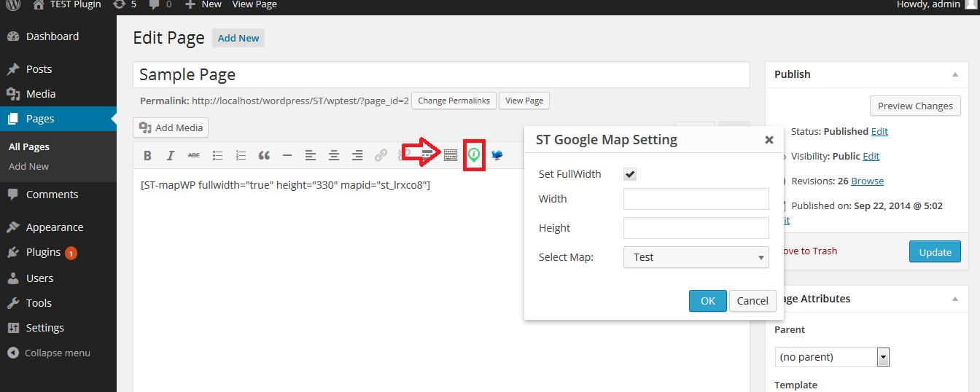Open the Select Map dropdown

coord(696,257)
